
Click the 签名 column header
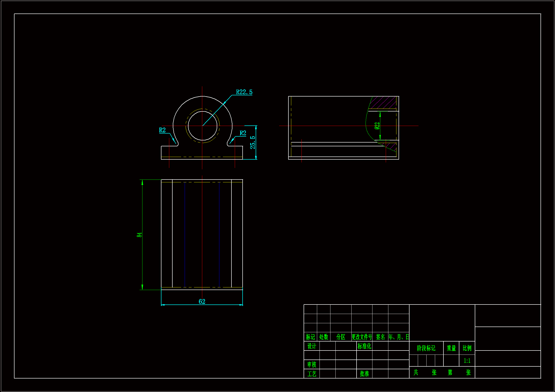[x=380, y=337]
